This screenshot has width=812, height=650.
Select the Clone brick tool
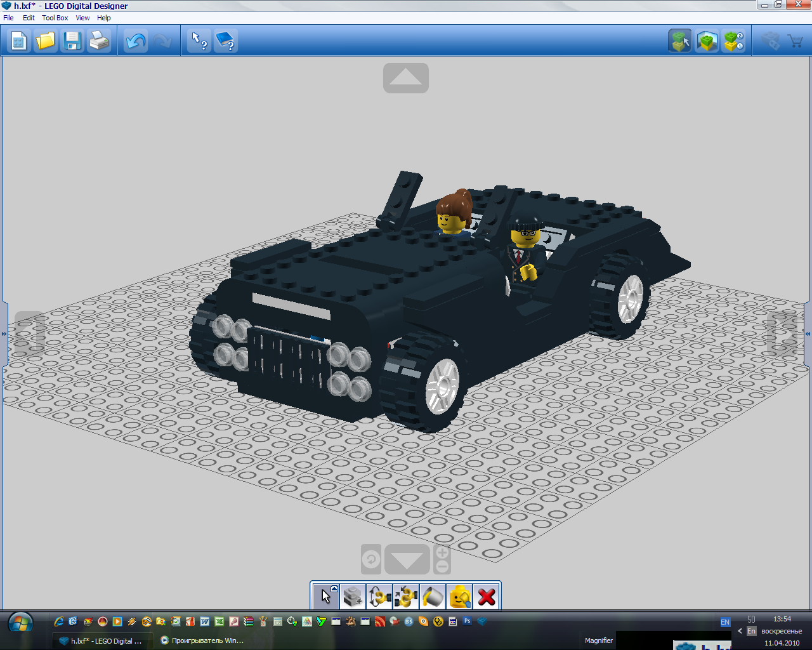353,597
